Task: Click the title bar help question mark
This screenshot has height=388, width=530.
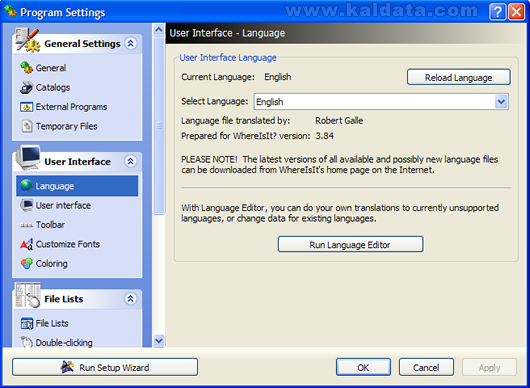Action: 498,12
